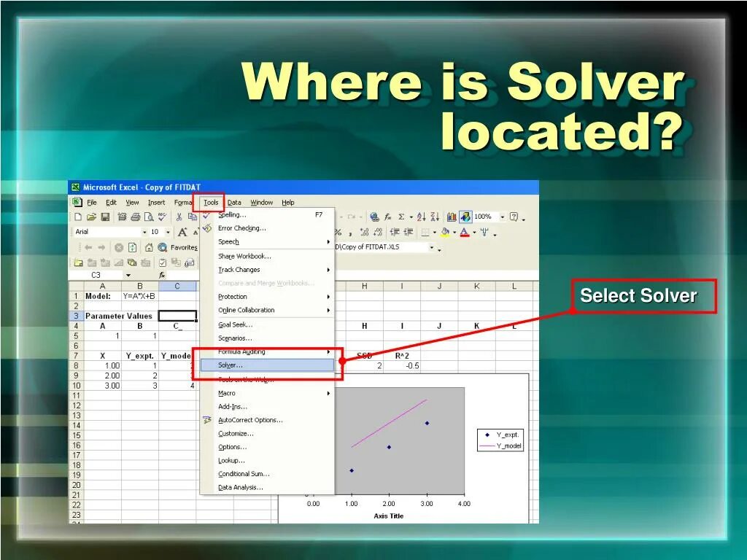Click the Print icon
The width and height of the screenshot is (747, 560).
point(135,217)
